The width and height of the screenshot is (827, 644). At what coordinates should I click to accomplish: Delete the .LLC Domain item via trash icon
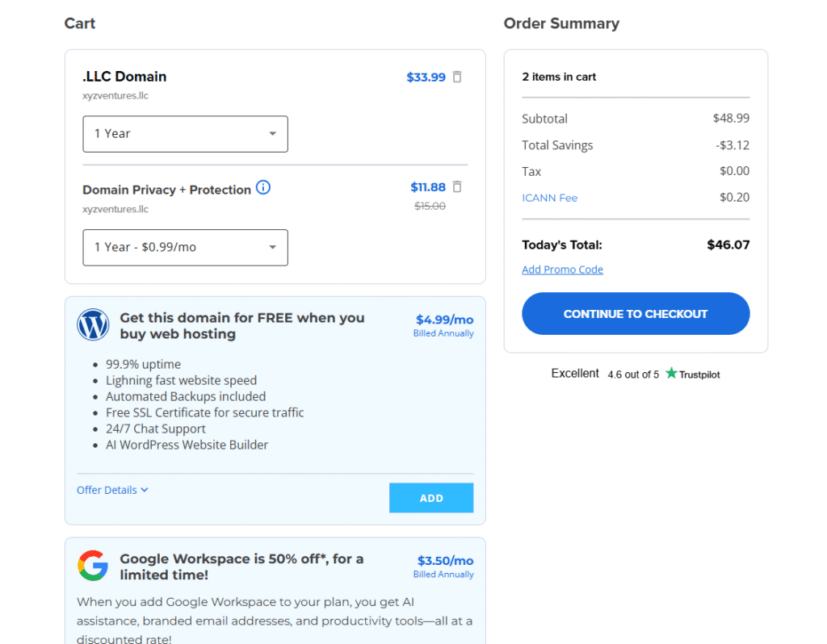pyautogui.click(x=457, y=77)
